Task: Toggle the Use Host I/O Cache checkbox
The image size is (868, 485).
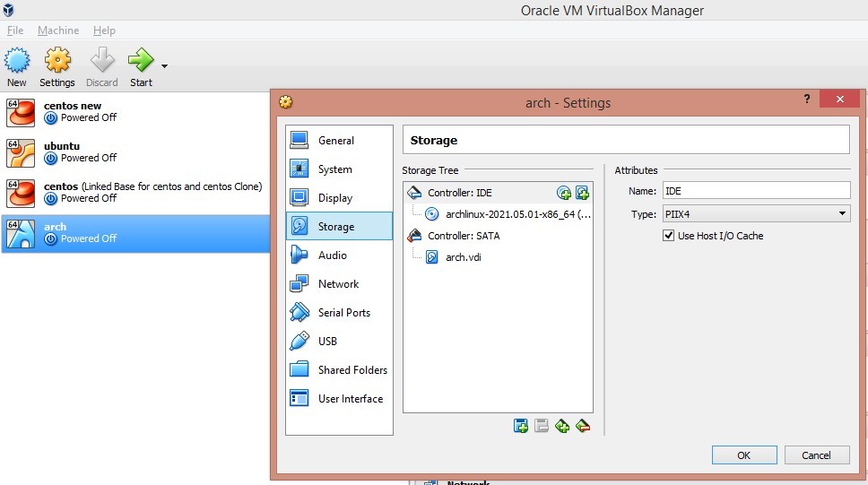Action: pyautogui.click(x=669, y=236)
